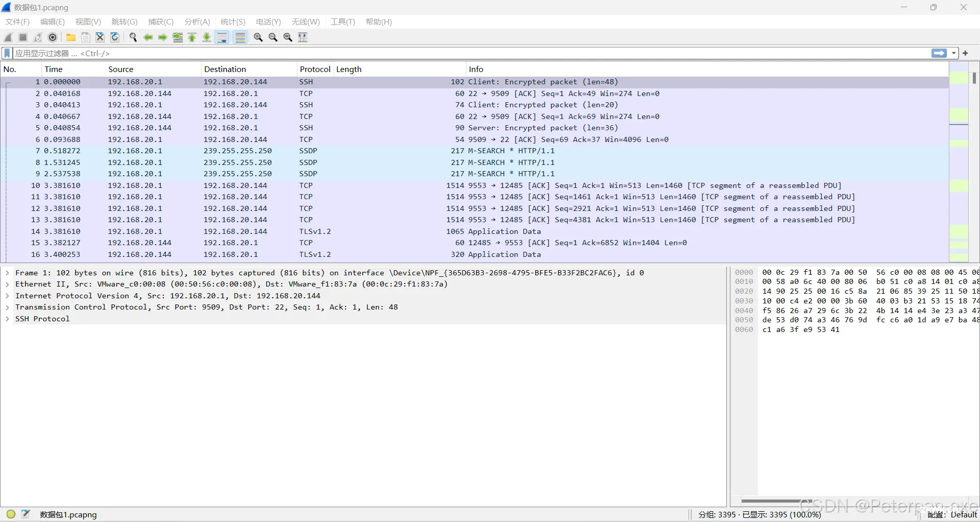Open the 无线(W) menu
Image resolution: width=980 pixels, height=522 pixels.
pos(306,22)
